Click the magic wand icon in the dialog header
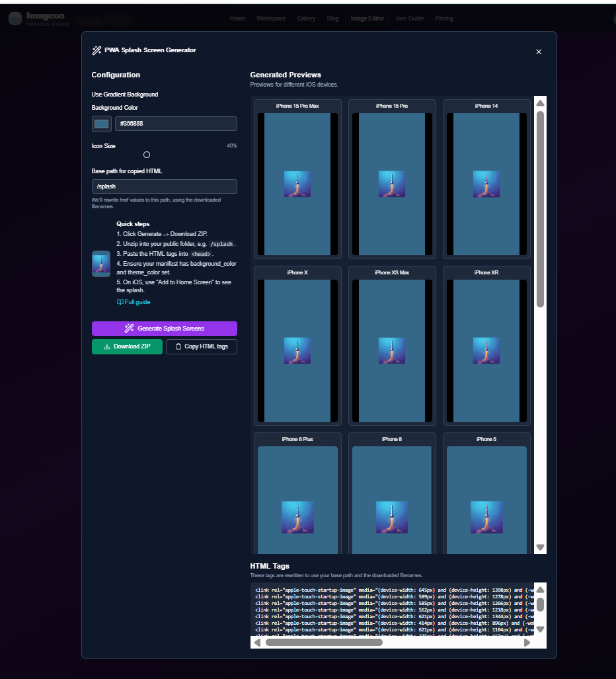Screen dimensions: 616x679 (95, 50)
